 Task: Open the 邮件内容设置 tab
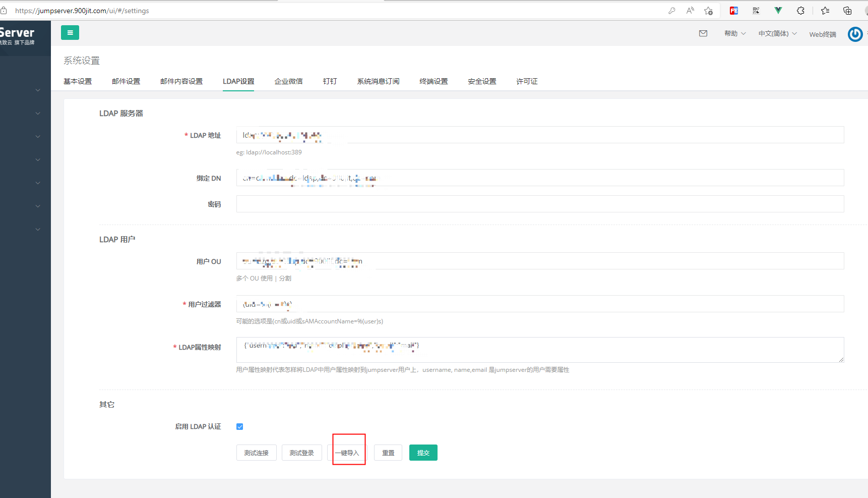(x=181, y=81)
